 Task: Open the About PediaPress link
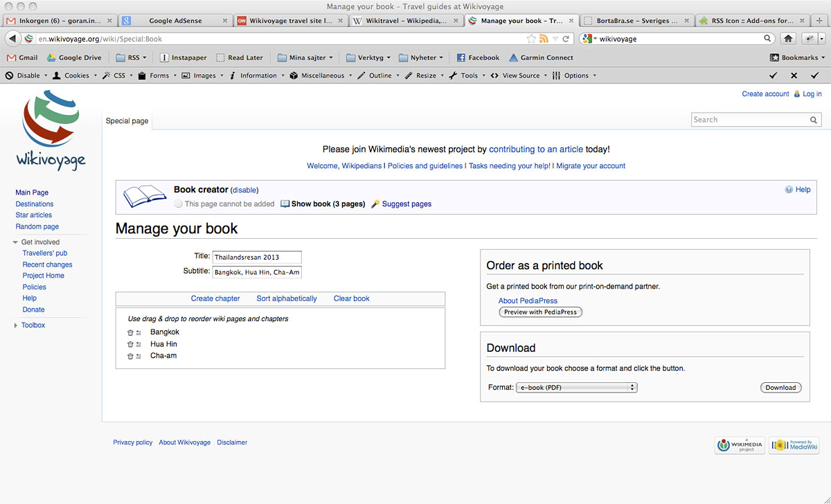point(528,300)
